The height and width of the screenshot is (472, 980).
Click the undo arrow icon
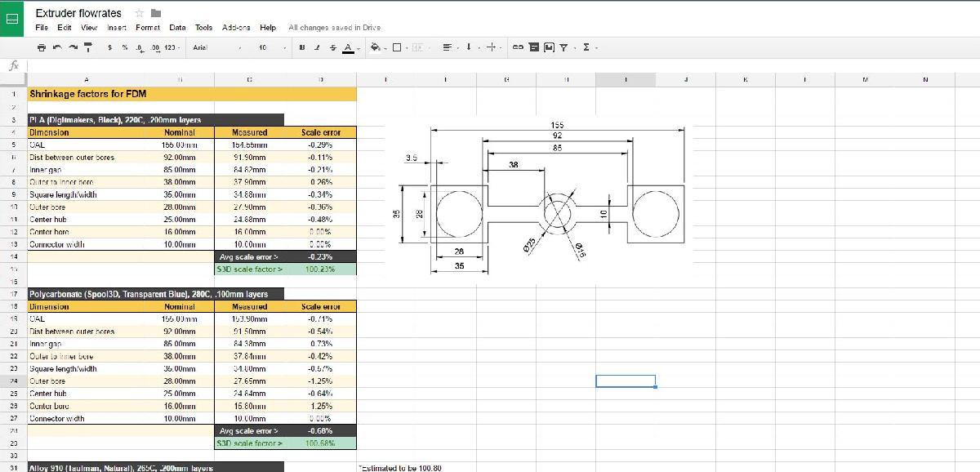pos(56,47)
